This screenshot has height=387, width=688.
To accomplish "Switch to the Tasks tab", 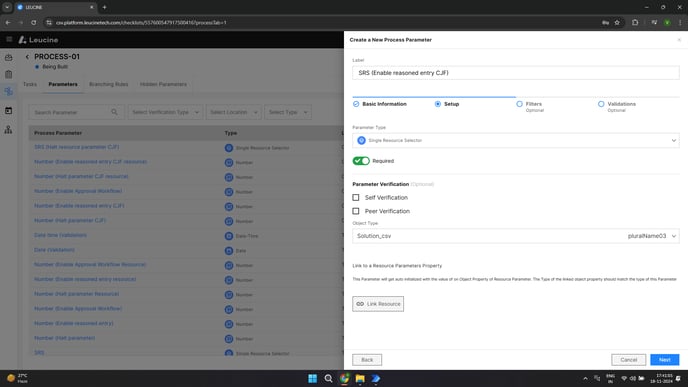I will (x=30, y=84).
